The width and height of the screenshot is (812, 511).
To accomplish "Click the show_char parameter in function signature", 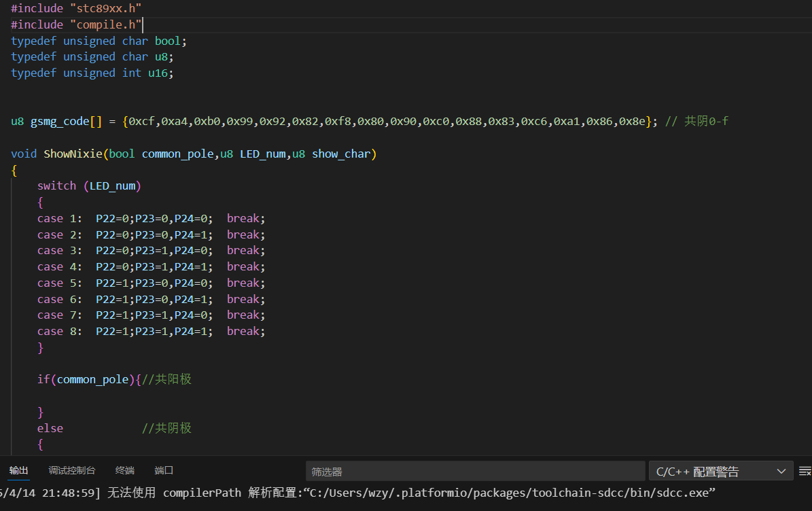I will (x=341, y=154).
